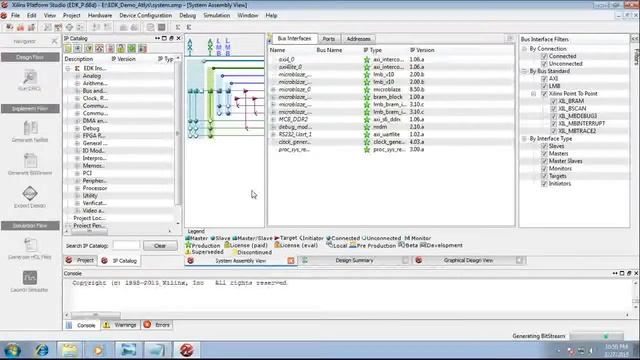
Task: Switch to the Warnings console tab
Action: click(120, 325)
